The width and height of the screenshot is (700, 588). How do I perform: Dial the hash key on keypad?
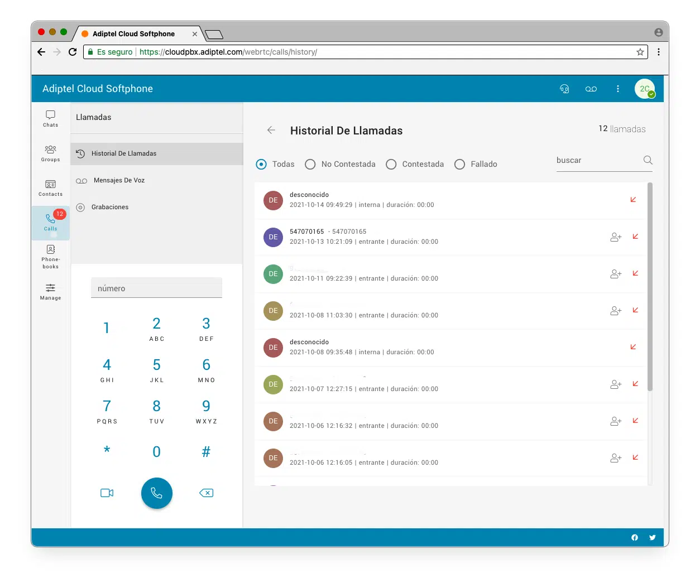[x=206, y=452]
